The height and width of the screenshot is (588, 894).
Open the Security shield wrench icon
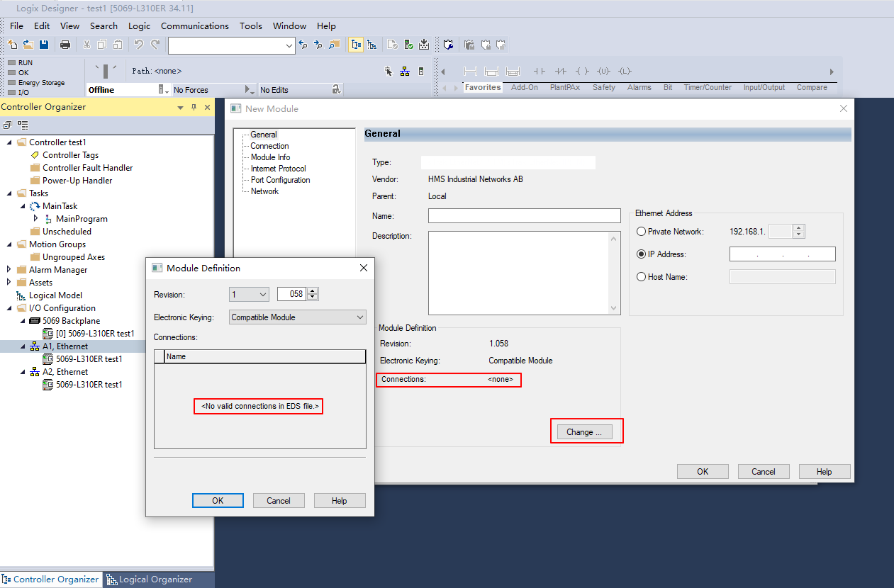448,45
